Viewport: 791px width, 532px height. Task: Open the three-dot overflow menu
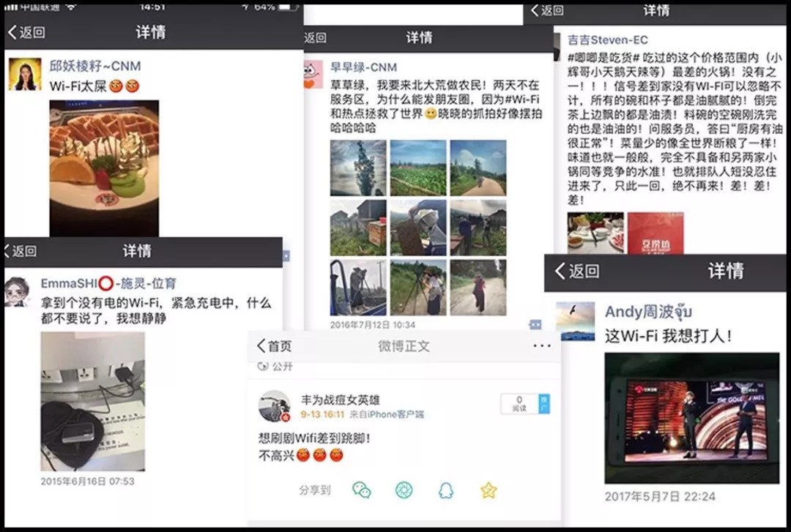point(541,346)
